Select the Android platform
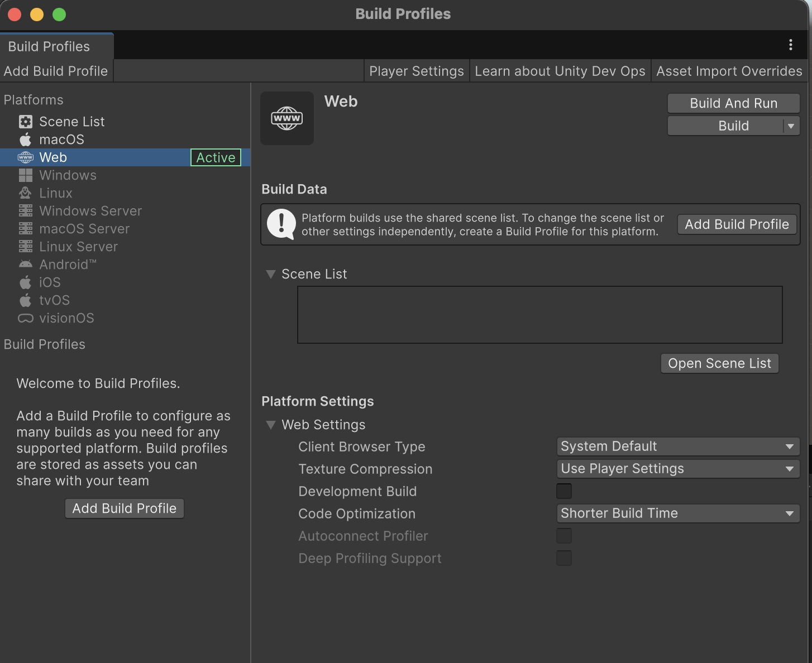The width and height of the screenshot is (812, 663). pyautogui.click(x=125, y=265)
